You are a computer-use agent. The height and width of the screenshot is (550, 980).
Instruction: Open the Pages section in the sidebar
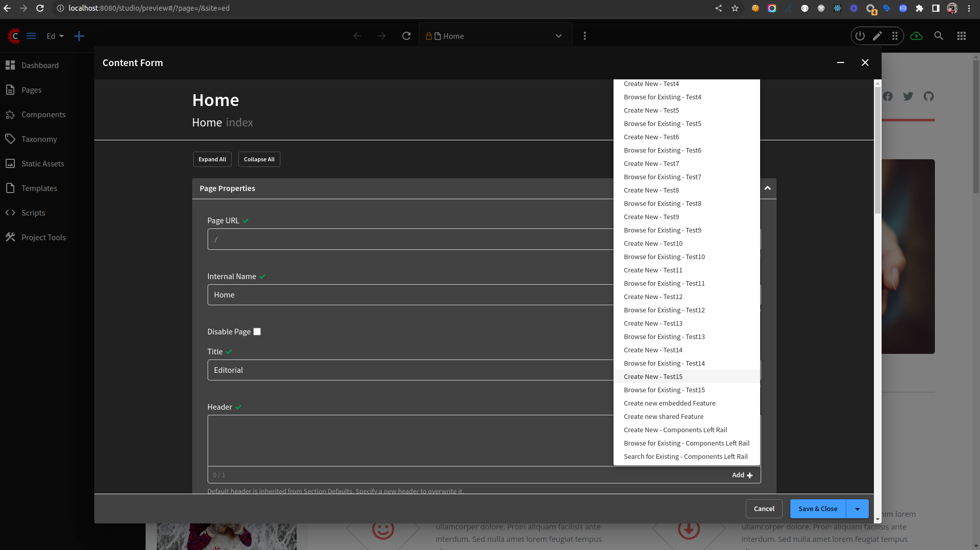[x=31, y=90]
